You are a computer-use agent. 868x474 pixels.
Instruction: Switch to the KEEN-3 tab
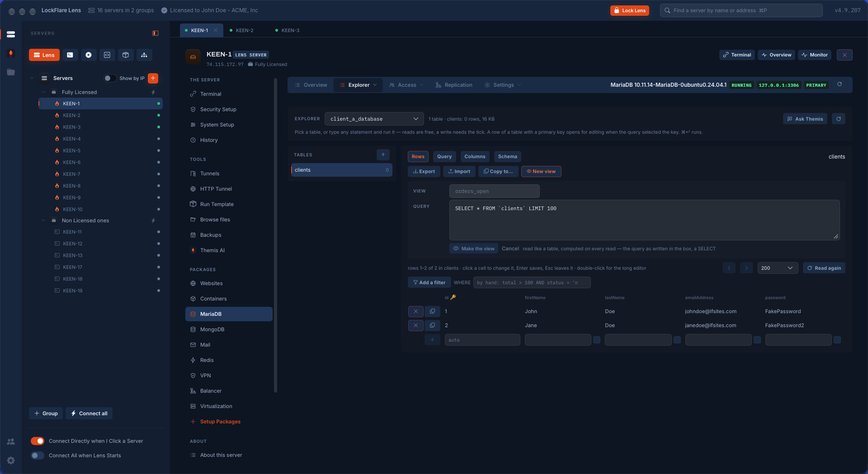point(290,30)
